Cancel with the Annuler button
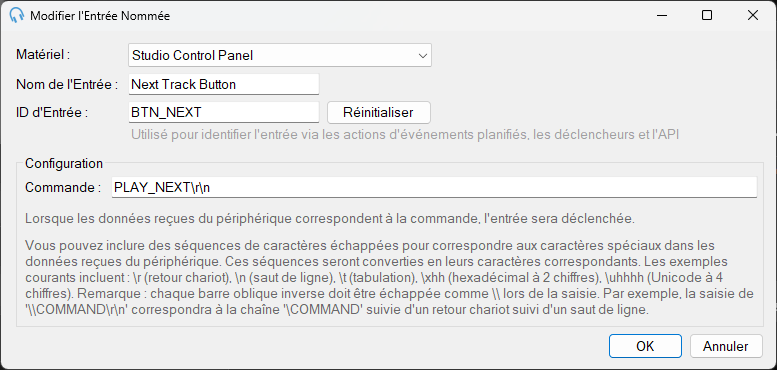 point(726,346)
